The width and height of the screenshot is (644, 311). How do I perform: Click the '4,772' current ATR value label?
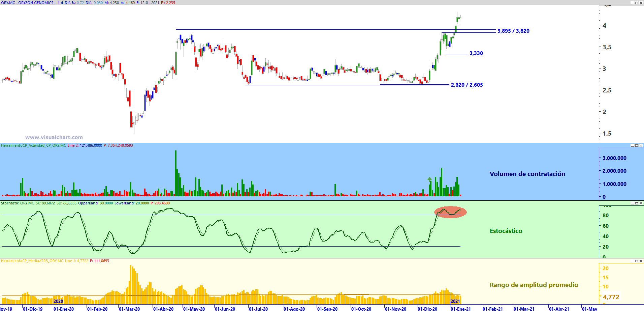[x=611, y=297]
